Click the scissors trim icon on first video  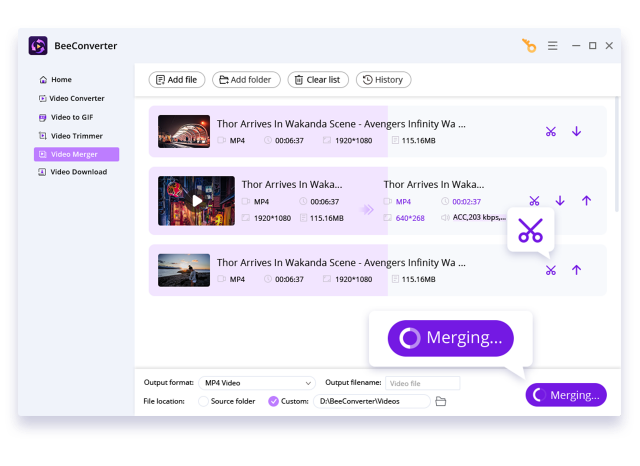point(550,132)
